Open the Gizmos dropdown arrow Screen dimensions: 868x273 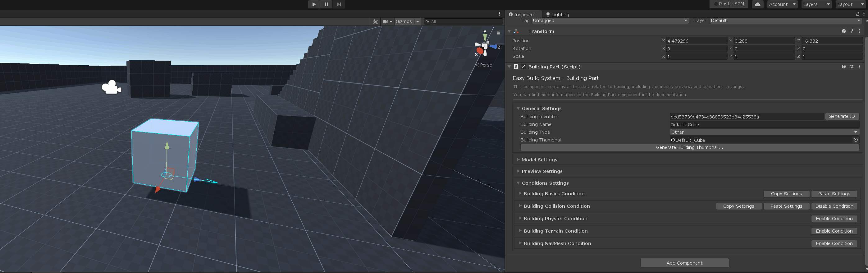[418, 21]
